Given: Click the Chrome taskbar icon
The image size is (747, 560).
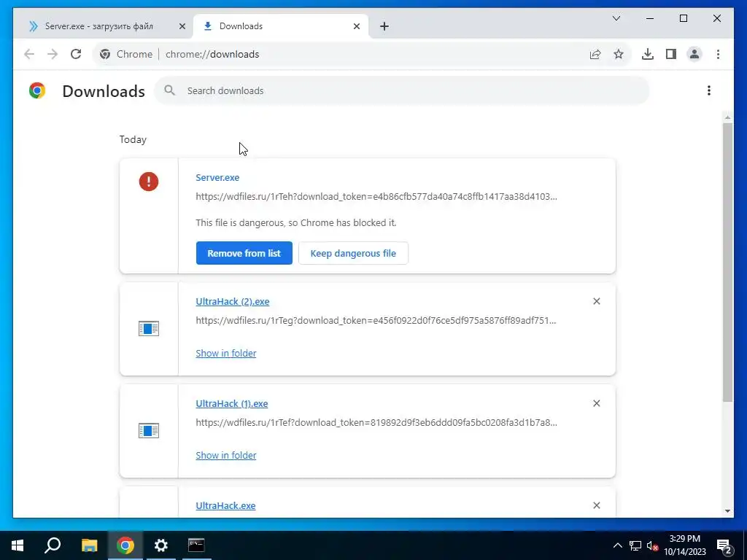Looking at the screenshot, I should (125, 545).
